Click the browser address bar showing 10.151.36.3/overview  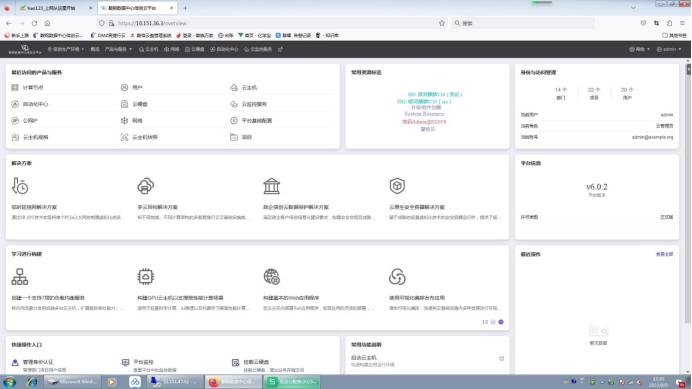point(274,23)
